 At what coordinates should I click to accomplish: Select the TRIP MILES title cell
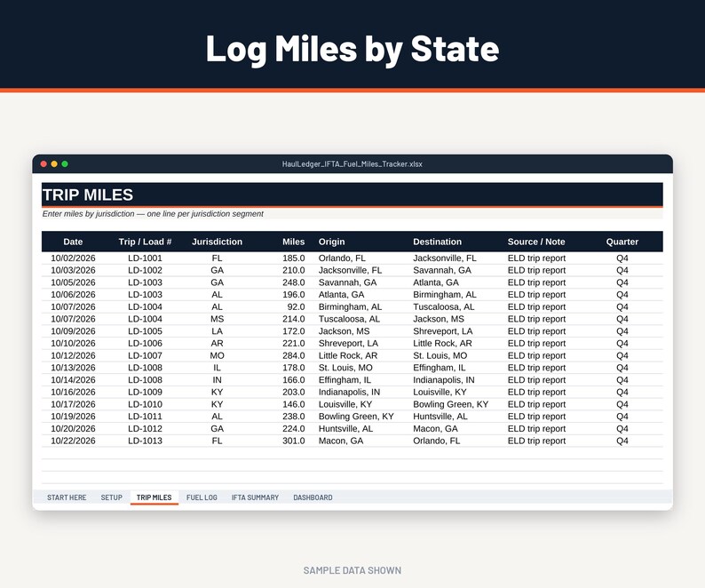352,195
